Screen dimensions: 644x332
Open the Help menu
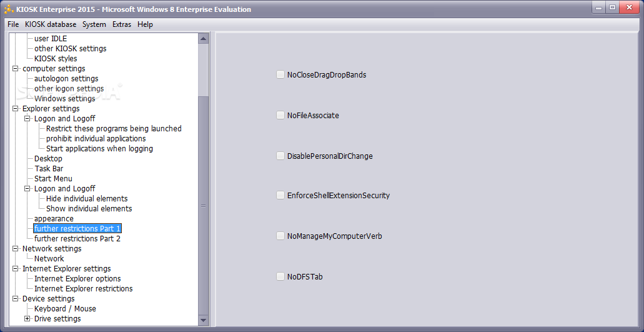(145, 24)
